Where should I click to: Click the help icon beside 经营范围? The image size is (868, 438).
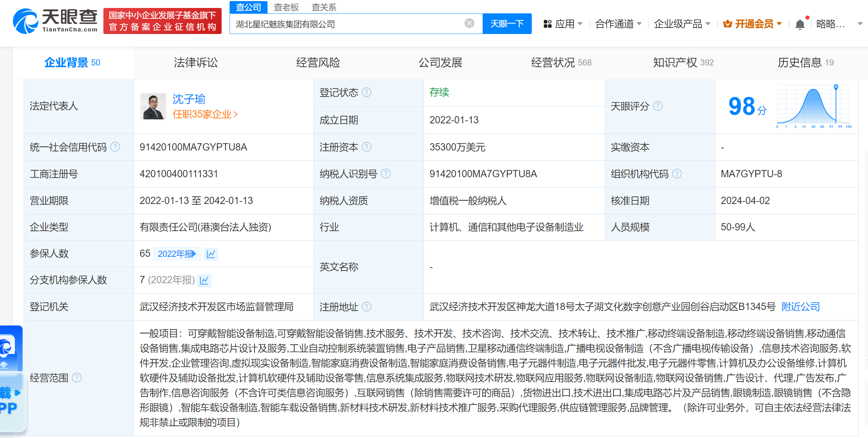tap(76, 378)
